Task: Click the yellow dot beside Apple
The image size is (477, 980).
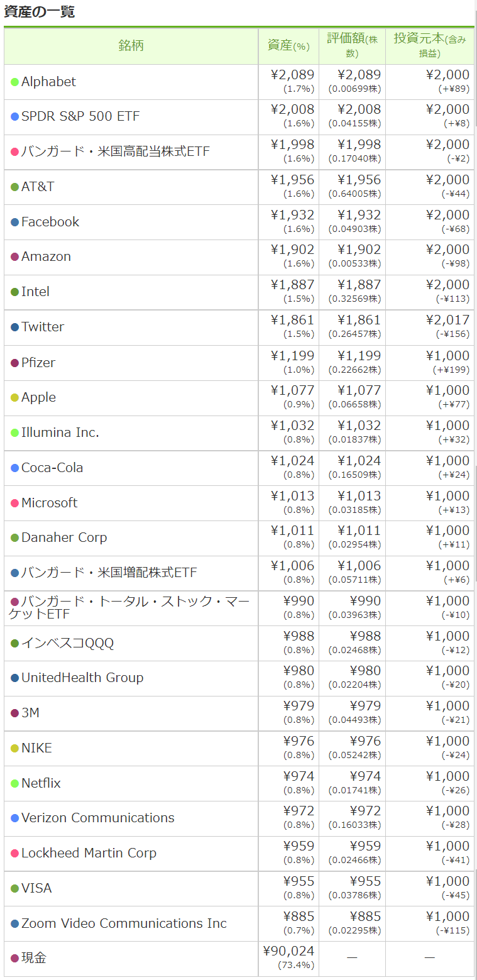Action: click(15, 398)
